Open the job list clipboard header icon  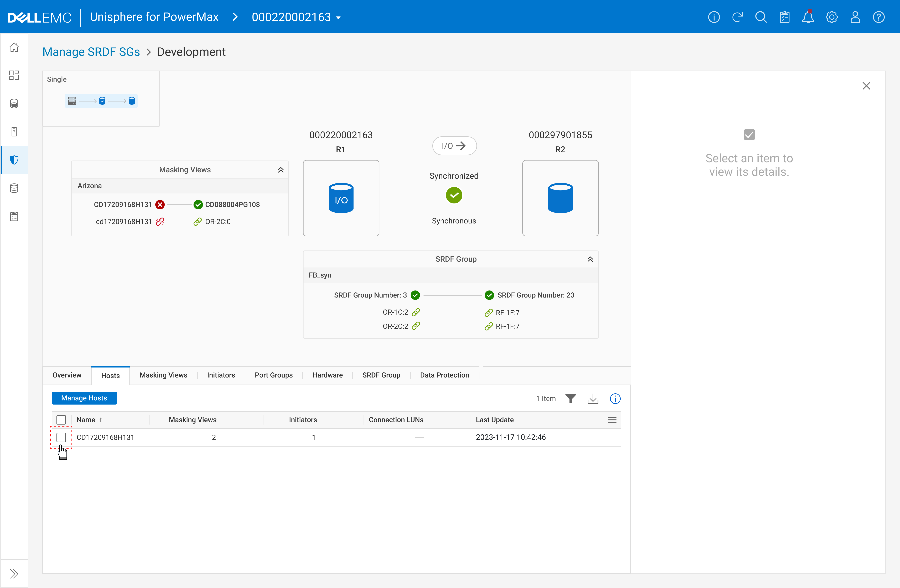pyautogui.click(x=784, y=17)
